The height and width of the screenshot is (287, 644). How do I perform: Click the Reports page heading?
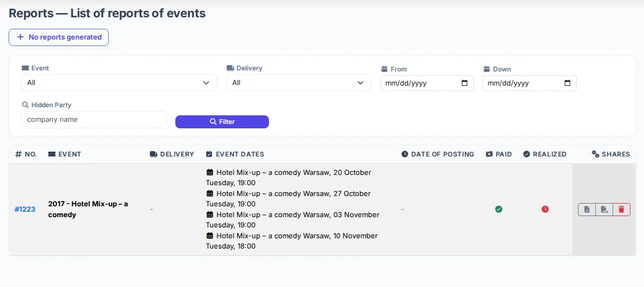click(107, 13)
